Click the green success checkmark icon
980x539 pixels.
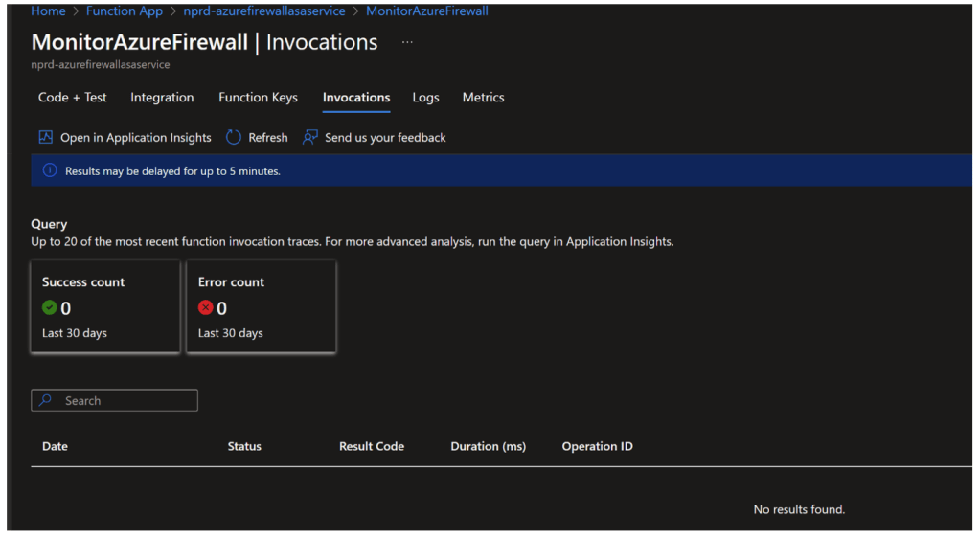[50, 308]
